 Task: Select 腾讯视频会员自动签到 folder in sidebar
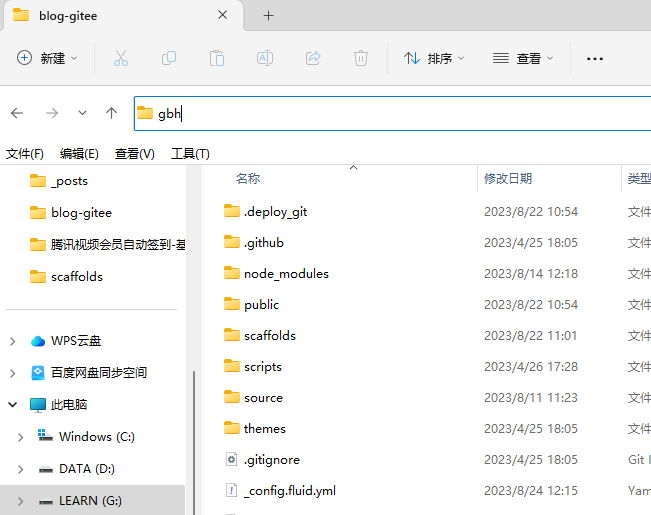(107, 245)
